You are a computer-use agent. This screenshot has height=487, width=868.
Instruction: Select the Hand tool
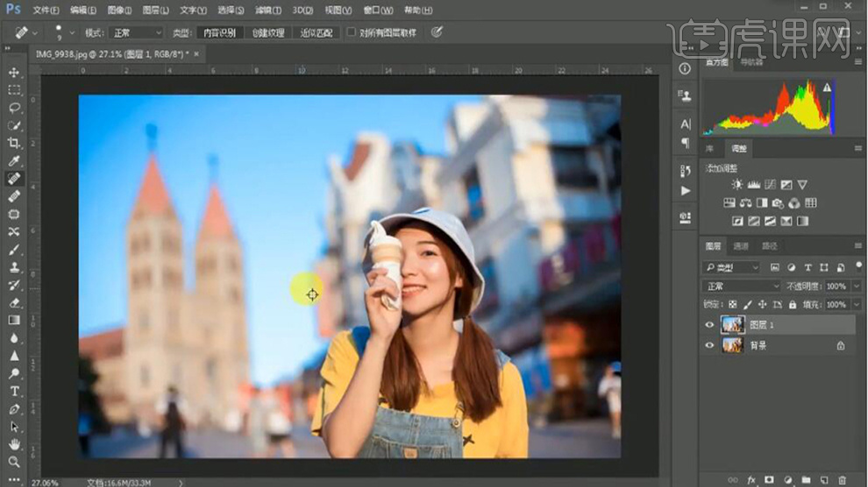pos(14,444)
